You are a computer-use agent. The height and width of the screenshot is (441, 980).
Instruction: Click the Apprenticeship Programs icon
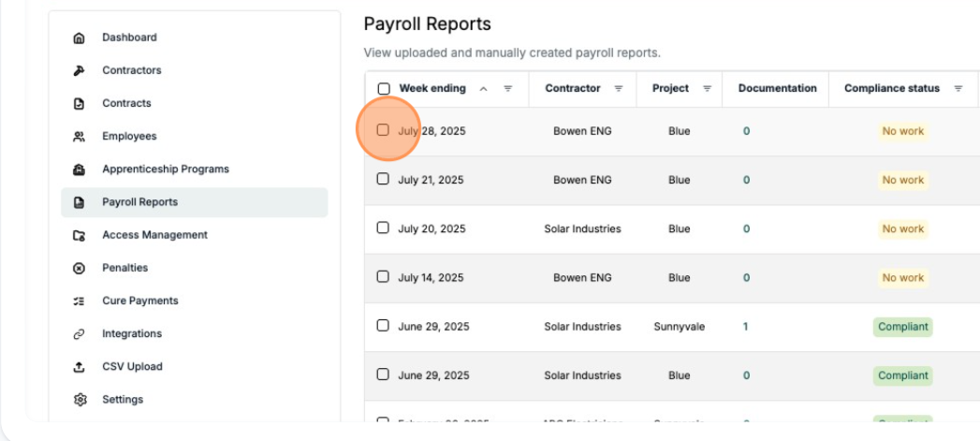point(79,169)
